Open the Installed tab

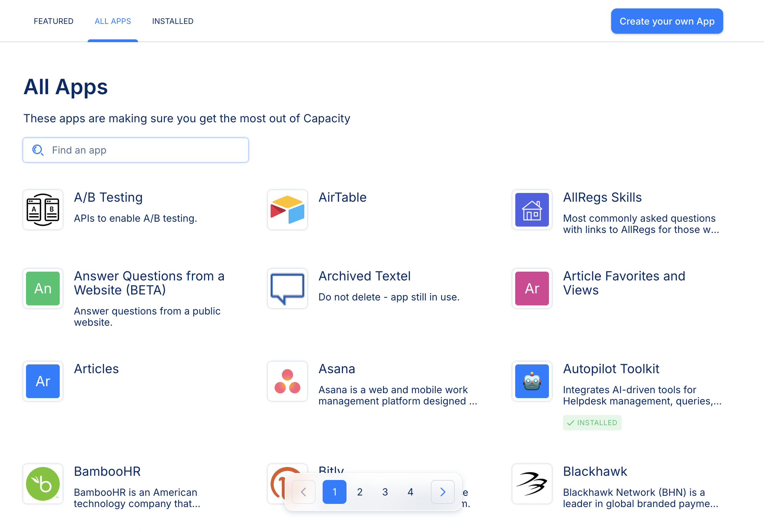point(173,21)
